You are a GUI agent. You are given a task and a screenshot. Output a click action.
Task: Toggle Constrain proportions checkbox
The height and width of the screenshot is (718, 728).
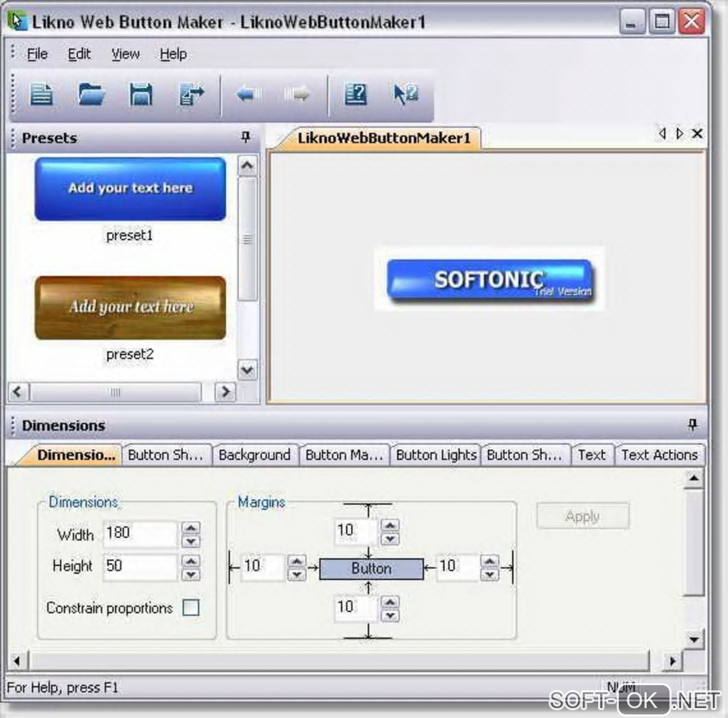[191, 607]
